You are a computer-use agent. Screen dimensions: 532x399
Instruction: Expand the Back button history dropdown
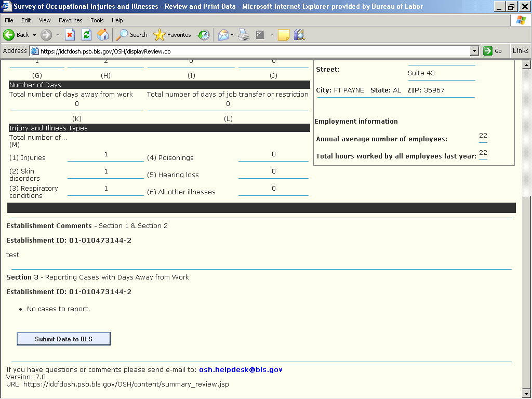tap(35, 35)
